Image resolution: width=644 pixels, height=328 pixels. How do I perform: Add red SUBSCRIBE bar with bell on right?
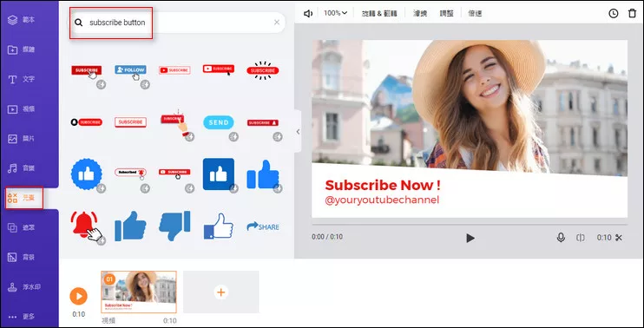263,122
